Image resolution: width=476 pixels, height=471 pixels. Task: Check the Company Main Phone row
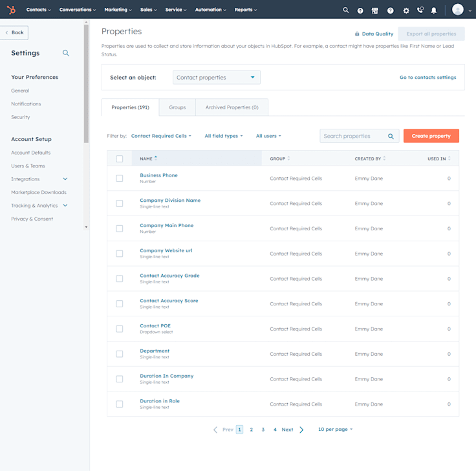119,228
